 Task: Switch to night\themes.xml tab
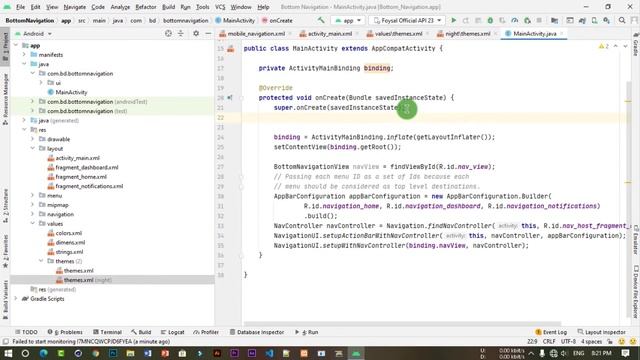pyautogui.click(x=467, y=33)
